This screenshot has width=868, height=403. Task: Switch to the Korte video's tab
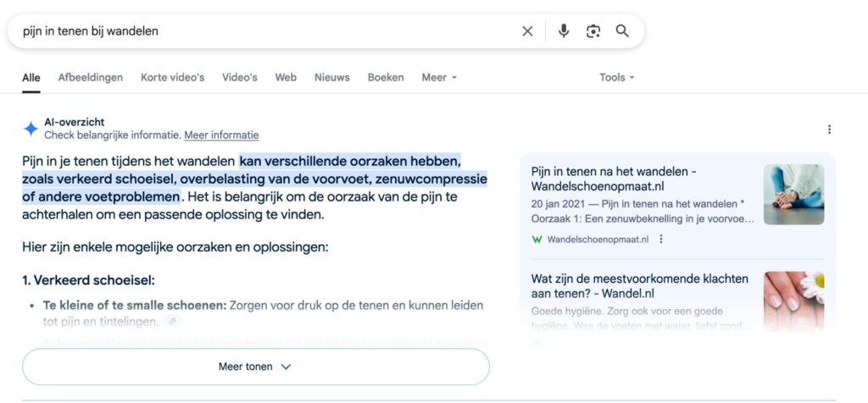(172, 77)
